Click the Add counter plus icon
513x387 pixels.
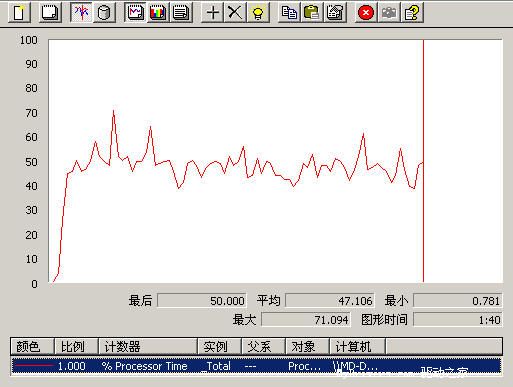pyautogui.click(x=213, y=13)
